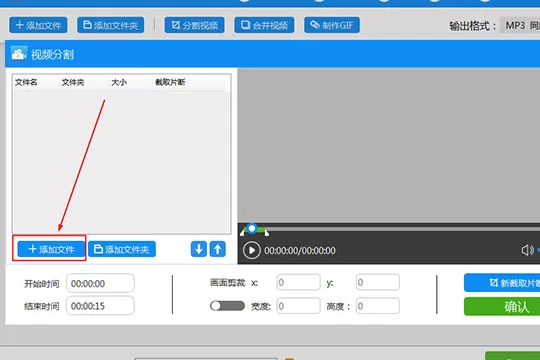Click the top toolbar 添加文件 button

point(38,25)
